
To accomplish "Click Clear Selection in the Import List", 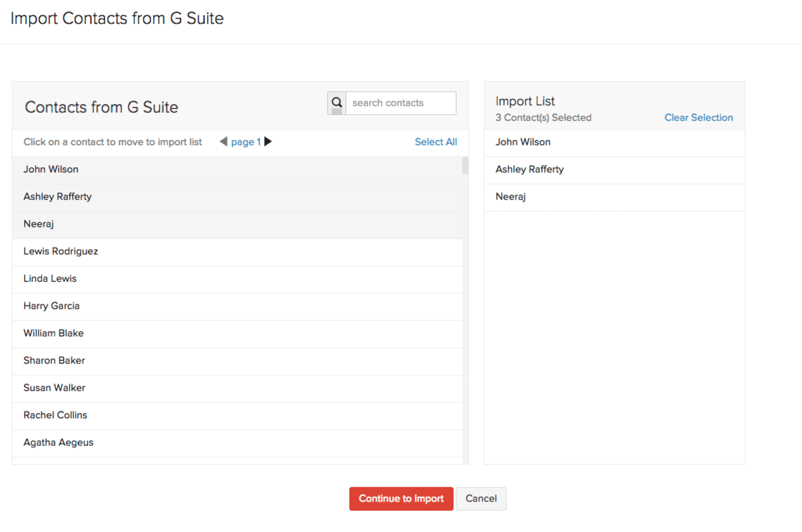I will [x=698, y=117].
